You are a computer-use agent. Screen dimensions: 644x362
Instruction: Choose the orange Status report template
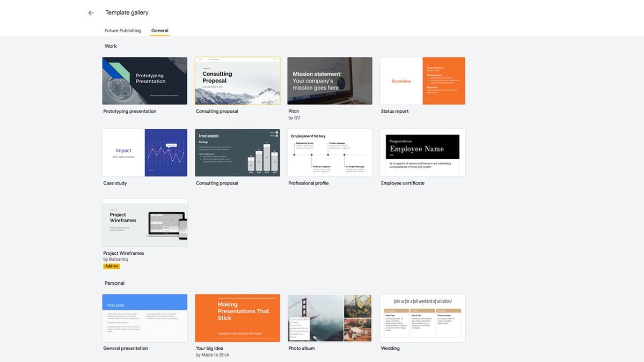(x=422, y=80)
